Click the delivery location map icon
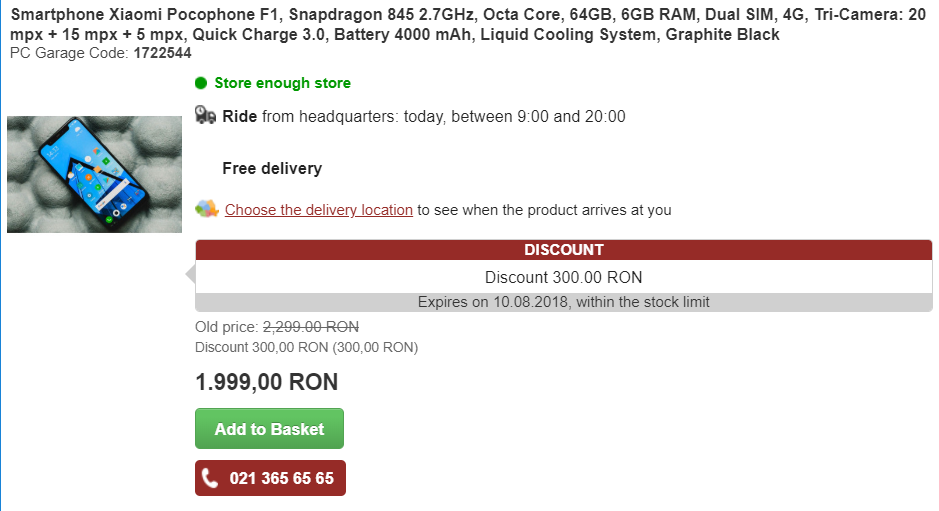This screenshot has height=511, width=939. 207,209
